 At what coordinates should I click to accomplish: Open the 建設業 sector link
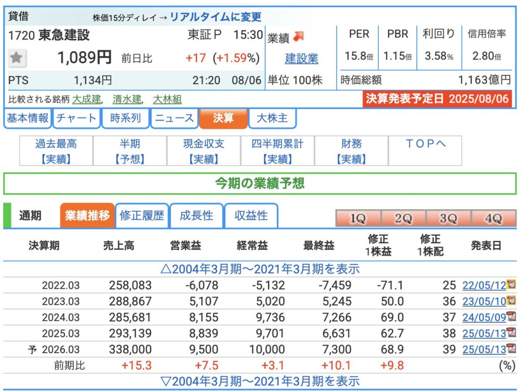pos(301,58)
